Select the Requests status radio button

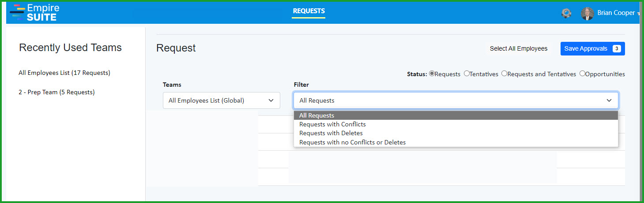[432, 74]
